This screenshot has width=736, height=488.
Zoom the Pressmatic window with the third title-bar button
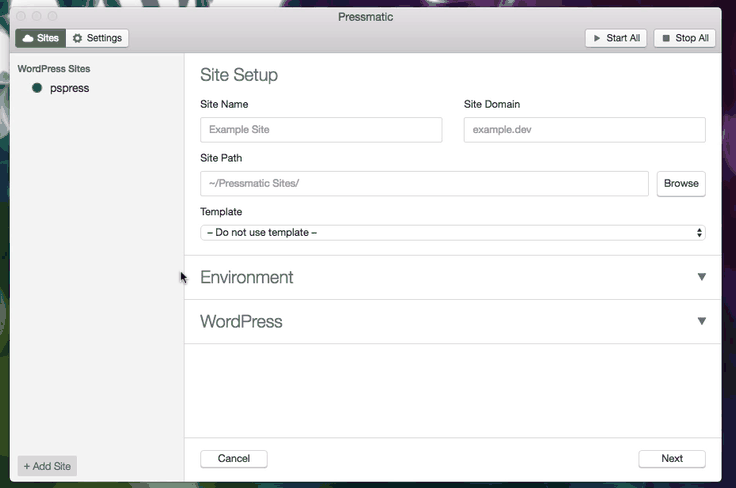click(x=53, y=16)
